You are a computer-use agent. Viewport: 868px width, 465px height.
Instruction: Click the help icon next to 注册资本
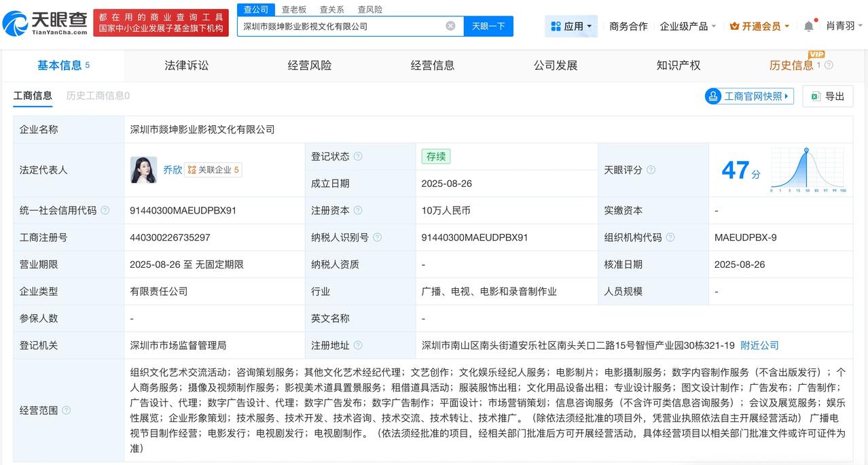[x=358, y=211]
